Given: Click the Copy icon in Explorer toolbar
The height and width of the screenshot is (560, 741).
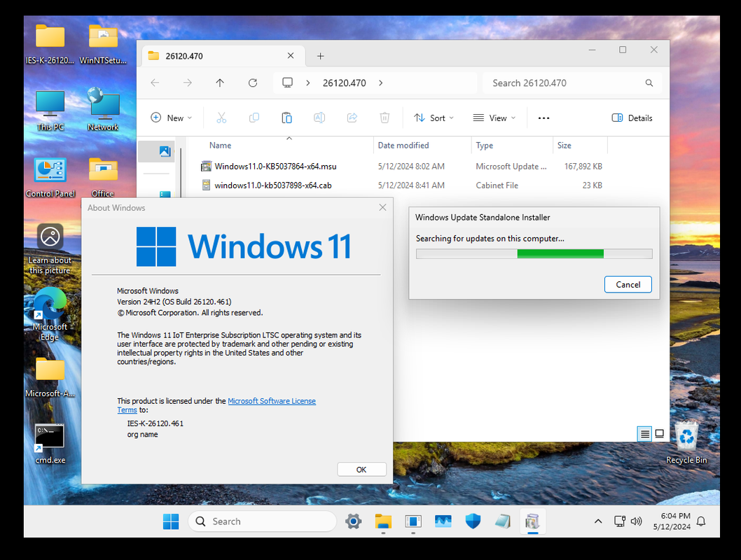Looking at the screenshot, I should click(x=254, y=118).
